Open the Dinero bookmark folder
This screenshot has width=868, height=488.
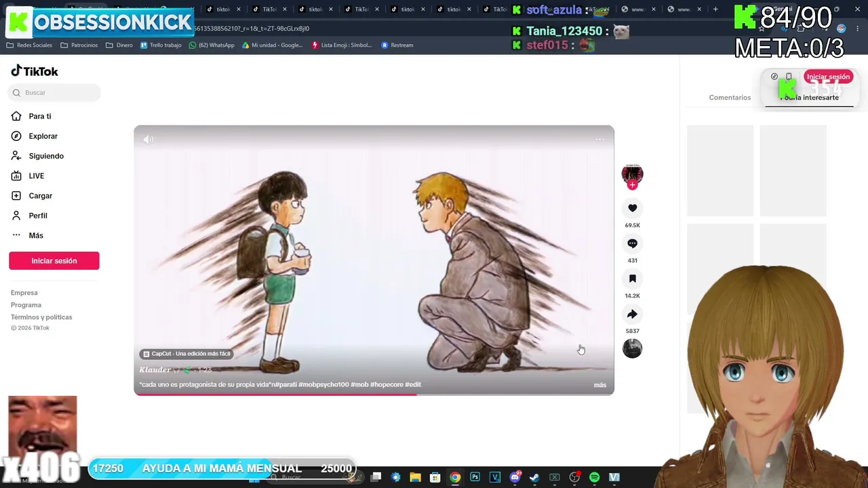[119, 45]
